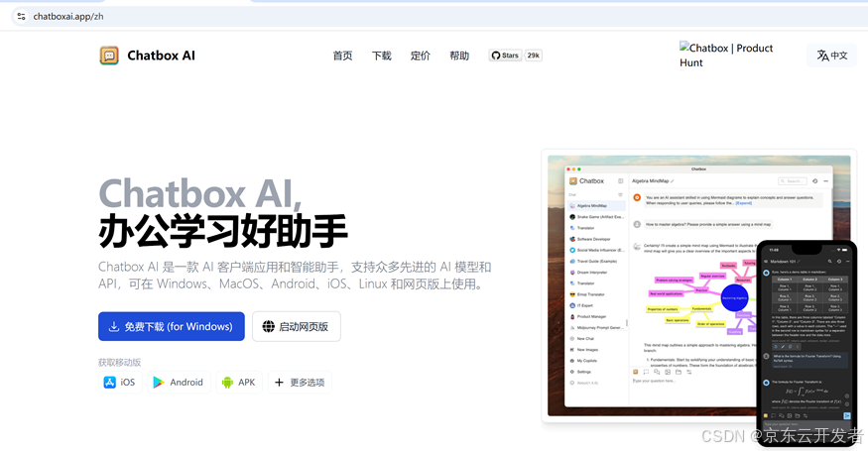Click the plus icon beside 更多选项
This screenshot has width=868, height=451.
(279, 383)
